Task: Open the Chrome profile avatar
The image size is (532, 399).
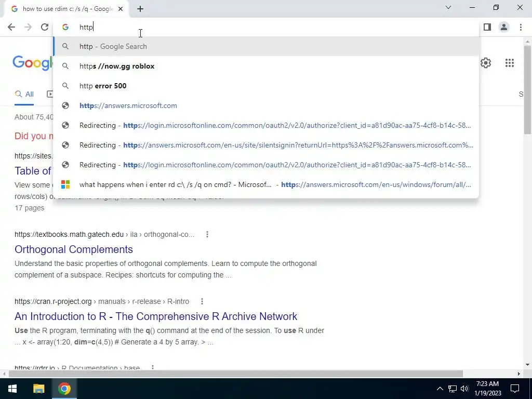Action: [x=504, y=27]
